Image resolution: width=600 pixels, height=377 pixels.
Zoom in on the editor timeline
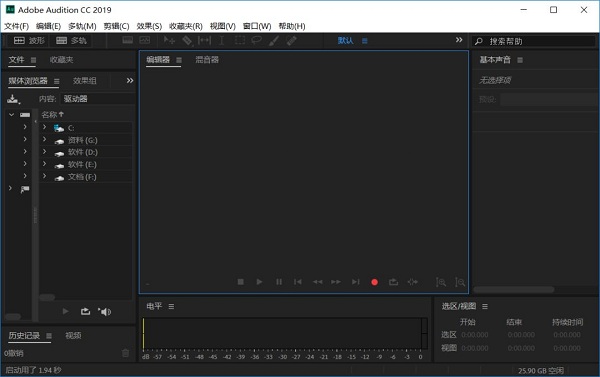click(441, 282)
